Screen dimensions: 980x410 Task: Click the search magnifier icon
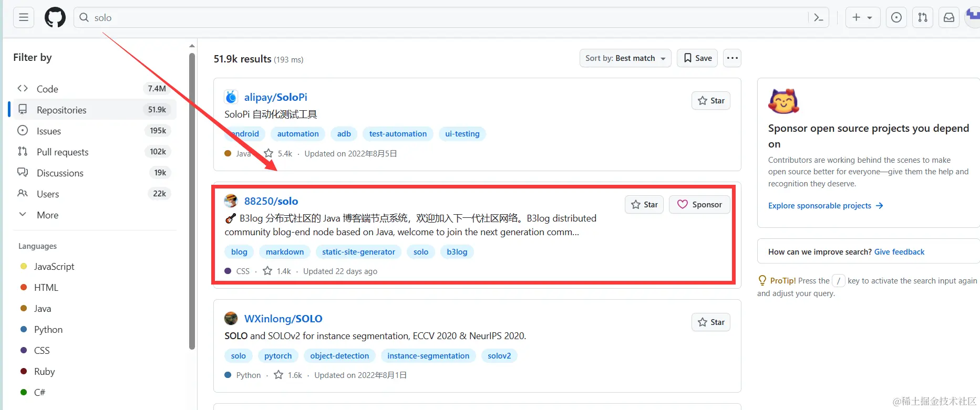point(84,17)
